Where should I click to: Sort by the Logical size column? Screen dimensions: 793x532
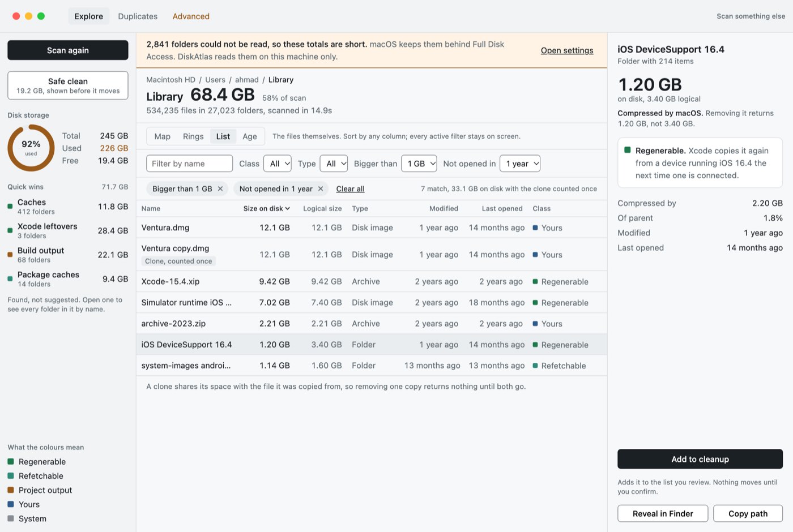[x=322, y=208]
